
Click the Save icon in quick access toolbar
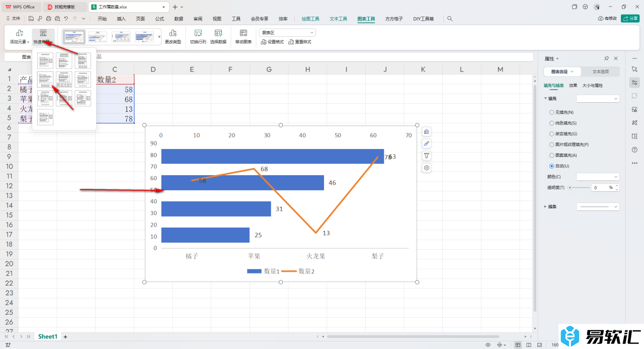31,19
